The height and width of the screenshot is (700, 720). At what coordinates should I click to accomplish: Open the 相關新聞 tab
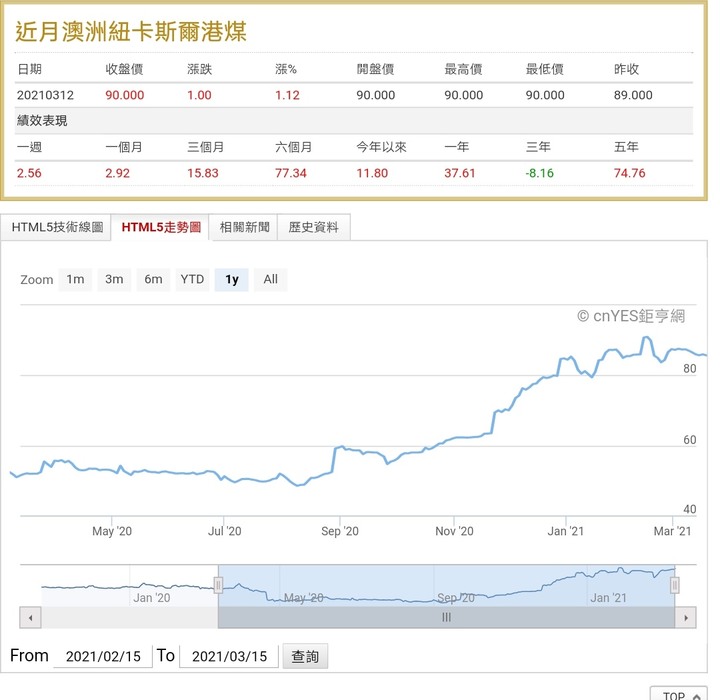coord(244,227)
